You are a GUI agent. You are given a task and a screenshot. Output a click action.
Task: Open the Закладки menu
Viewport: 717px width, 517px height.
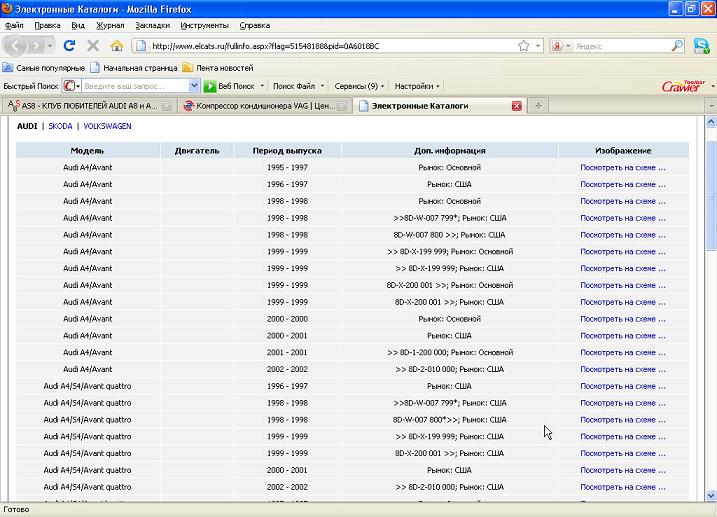tap(152, 25)
